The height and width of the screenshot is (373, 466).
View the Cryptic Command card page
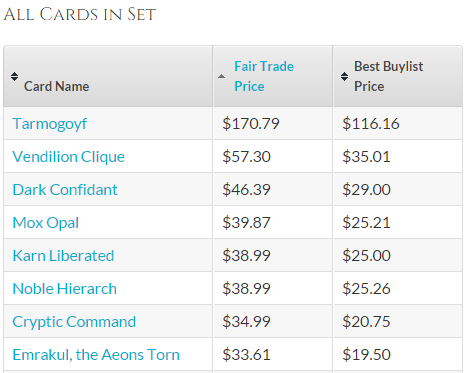[74, 322]
